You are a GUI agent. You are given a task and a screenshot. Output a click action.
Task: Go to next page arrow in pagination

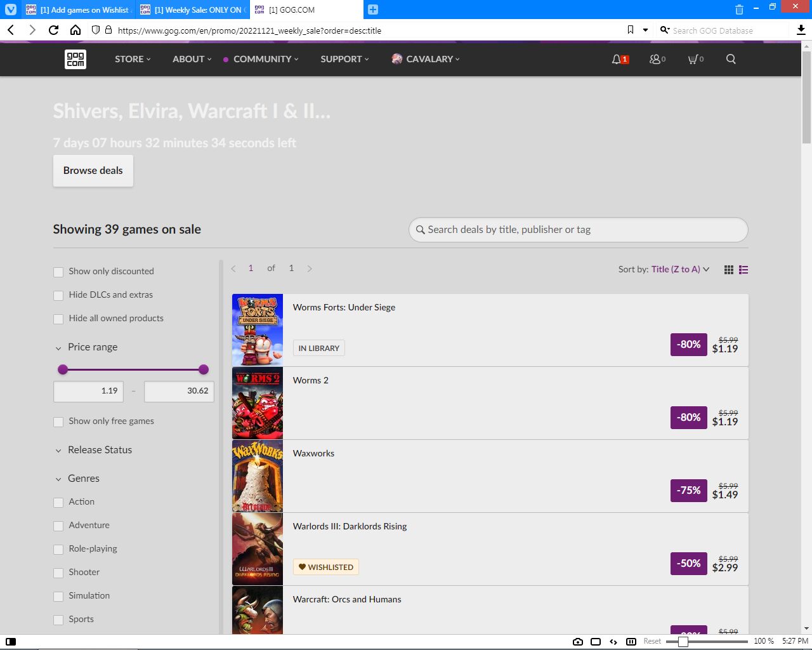pos(310,269)
